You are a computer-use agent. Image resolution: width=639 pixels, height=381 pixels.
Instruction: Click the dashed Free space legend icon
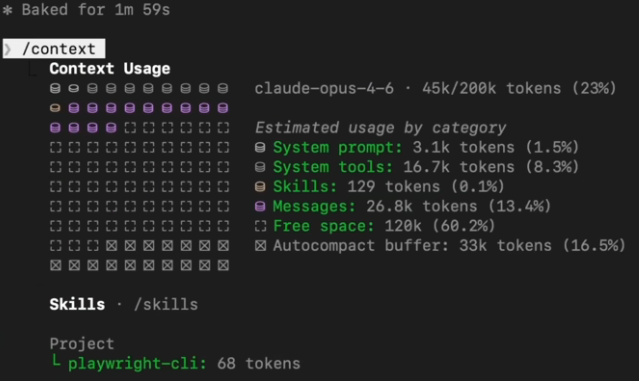(260, 226)
